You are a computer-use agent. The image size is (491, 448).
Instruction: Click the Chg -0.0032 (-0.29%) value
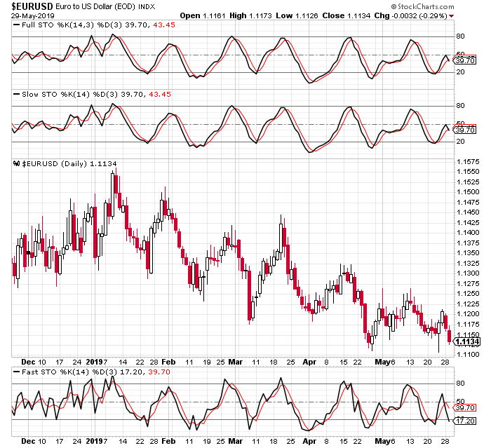[x=410, y=15]
